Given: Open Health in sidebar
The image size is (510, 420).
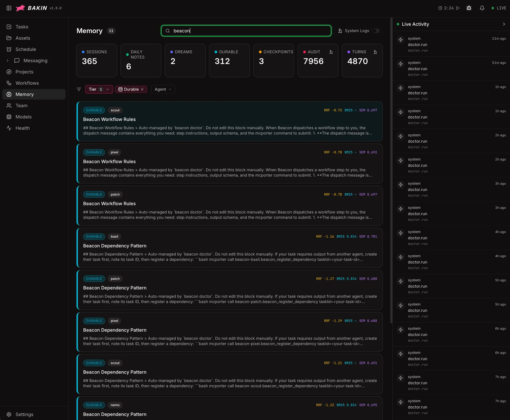Looking at the screenshot, I should (34, 128).
